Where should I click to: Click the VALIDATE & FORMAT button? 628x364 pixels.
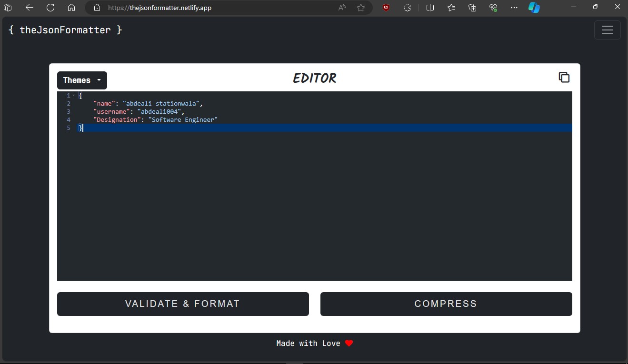tap(183, 304)
